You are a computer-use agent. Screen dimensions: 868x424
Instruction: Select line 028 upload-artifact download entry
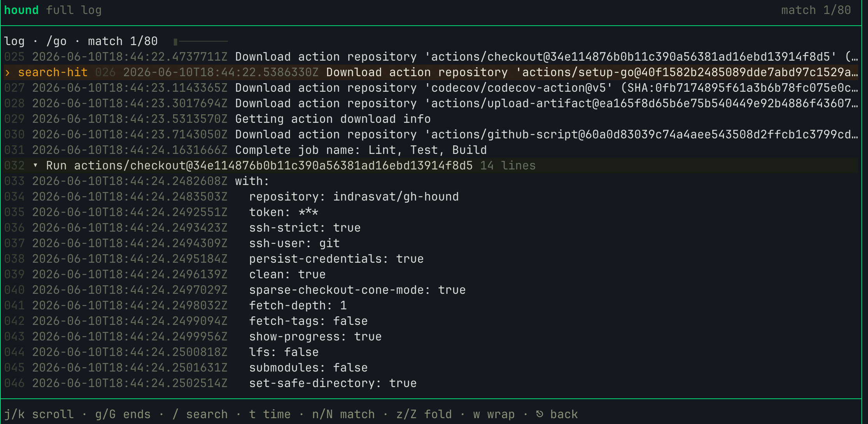coord(431,103)
